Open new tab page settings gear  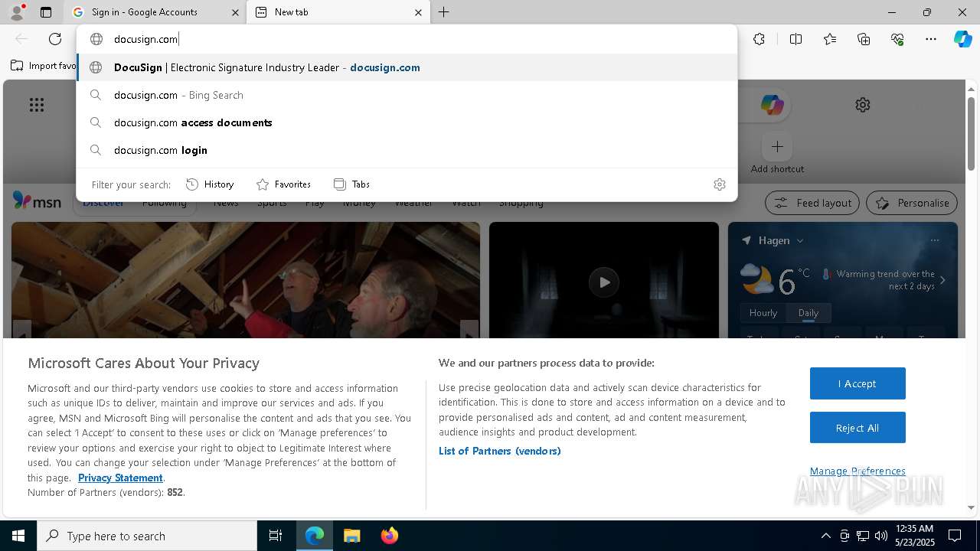[863, 105]
